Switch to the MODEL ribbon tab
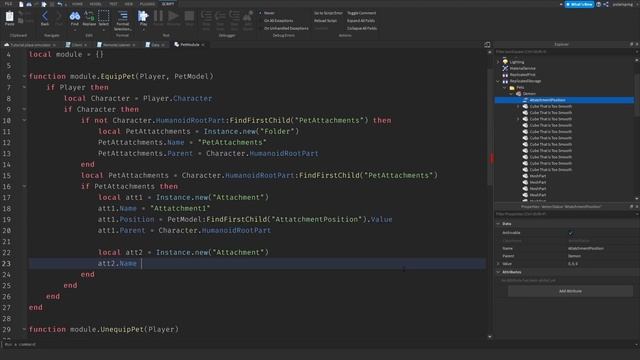 tap(96, 4)
